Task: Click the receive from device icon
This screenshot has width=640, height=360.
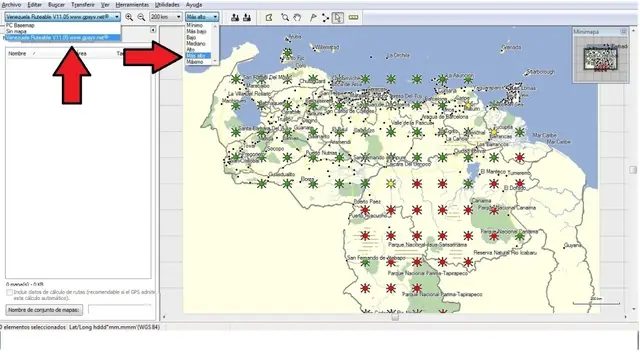Action: pos(247,17)
